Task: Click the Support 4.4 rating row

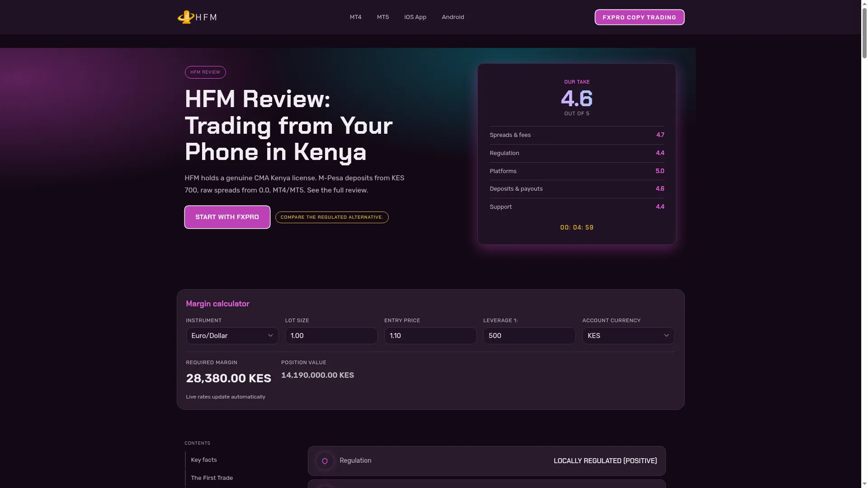Action: pyautogui.click(x=577, y=207)
